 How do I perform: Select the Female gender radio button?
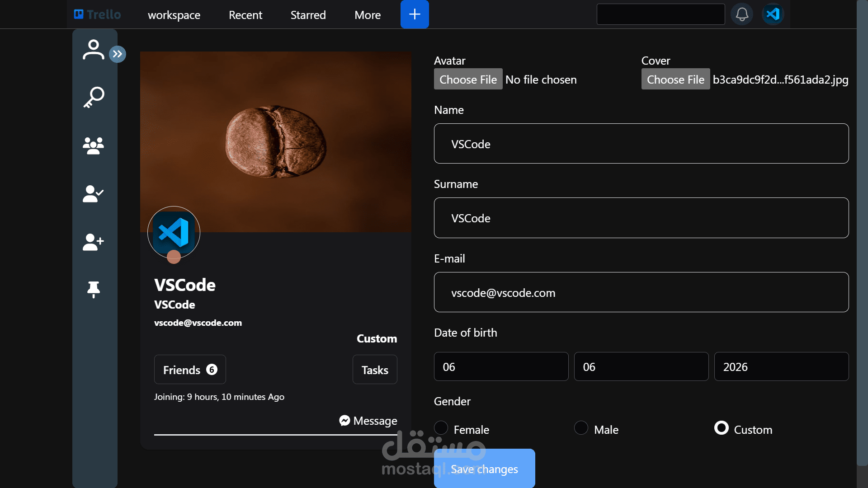pos(441,428)
